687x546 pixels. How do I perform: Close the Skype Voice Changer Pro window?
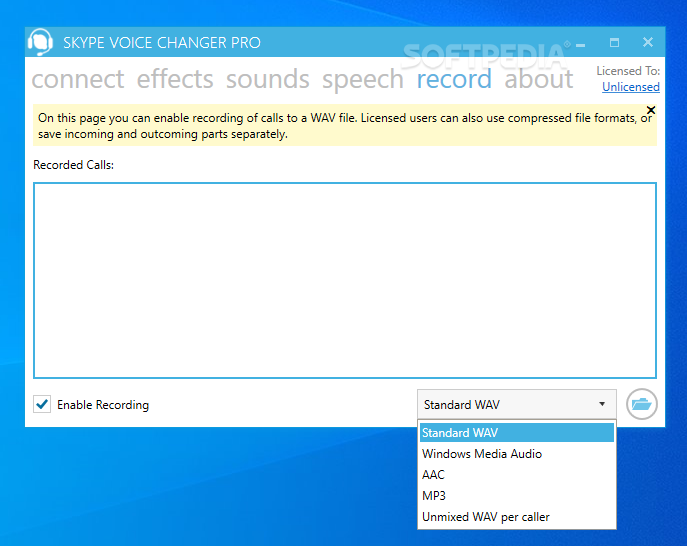tap(648, 42)
